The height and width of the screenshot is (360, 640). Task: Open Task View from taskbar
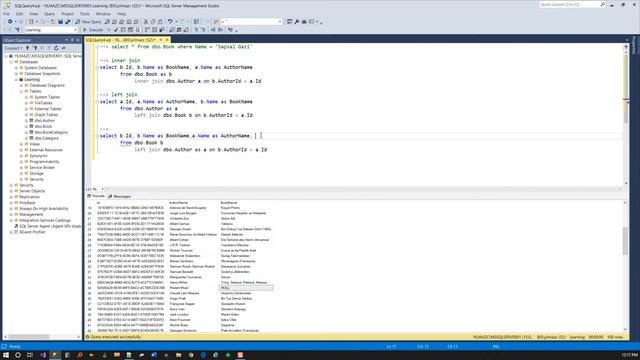pyautogui.click(x=30, y=355)
